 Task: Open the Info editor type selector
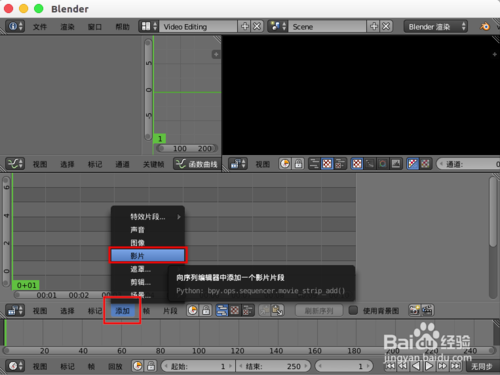point(15,26)
